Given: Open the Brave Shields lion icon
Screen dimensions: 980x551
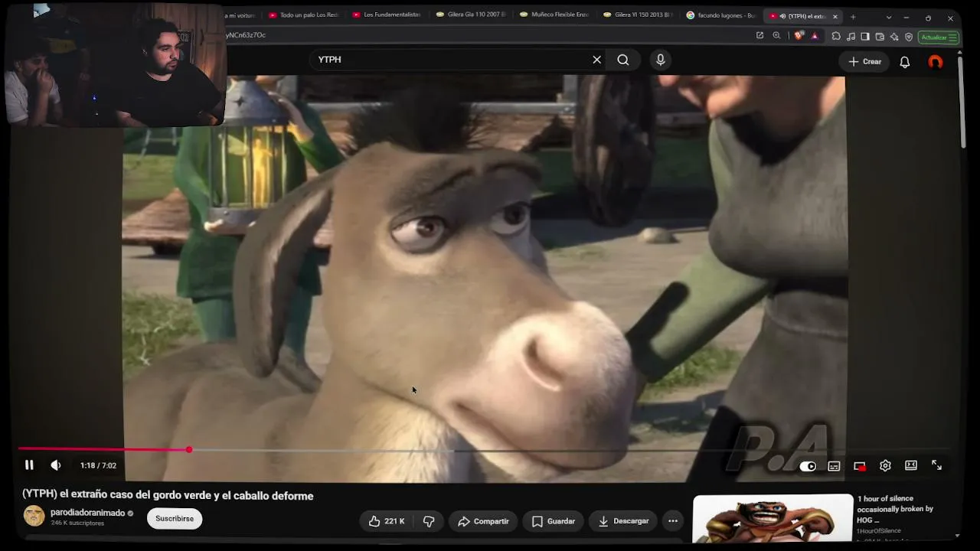Looking at the screenshot, I should 799,36.
